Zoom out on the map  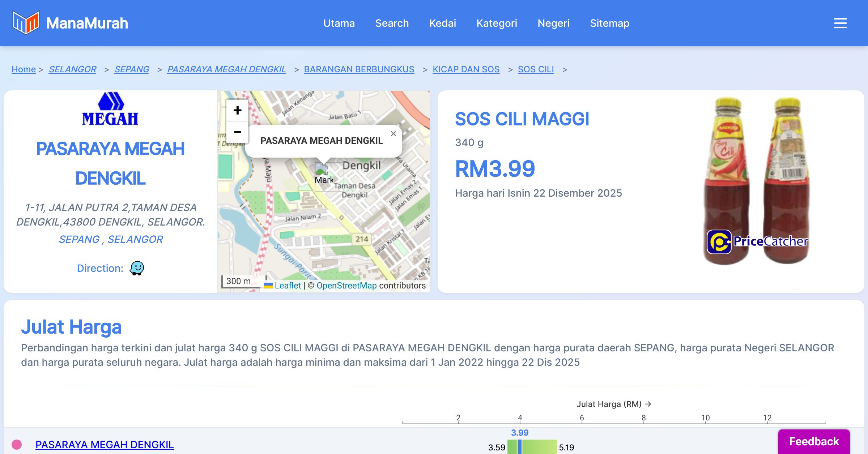237,132
